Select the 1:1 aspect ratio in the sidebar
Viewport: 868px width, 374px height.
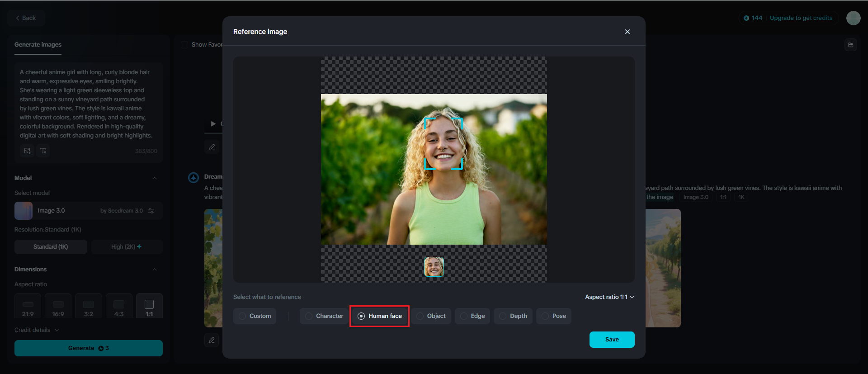pyautogui.click(x=149, y=306)
